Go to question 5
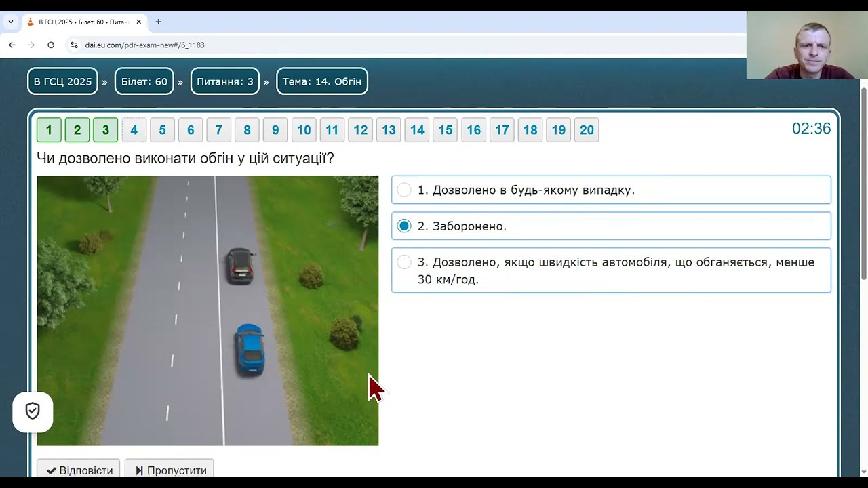This screenshot has width=868, height=488. [162, 130]
